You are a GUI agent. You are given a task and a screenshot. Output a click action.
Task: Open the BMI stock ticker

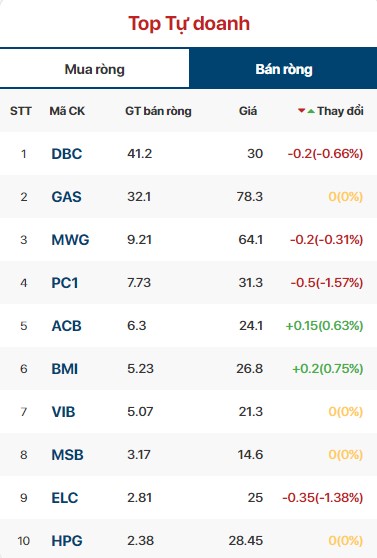[x=65, y=369]
